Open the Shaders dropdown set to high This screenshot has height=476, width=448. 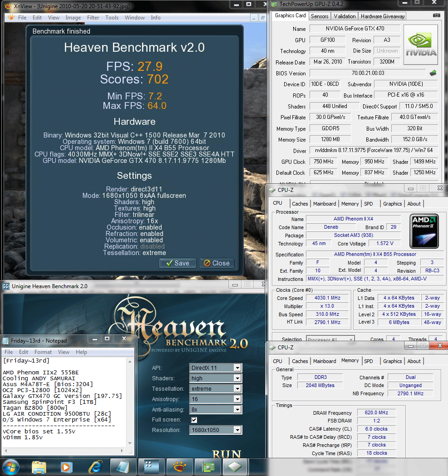click(x=216, y=378)
